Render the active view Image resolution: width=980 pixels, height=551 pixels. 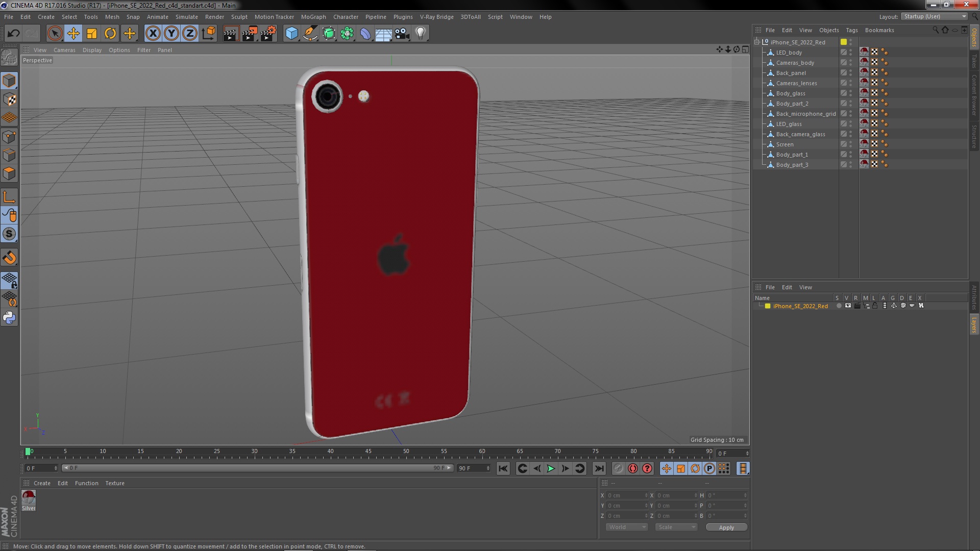(x=231, y=34)
